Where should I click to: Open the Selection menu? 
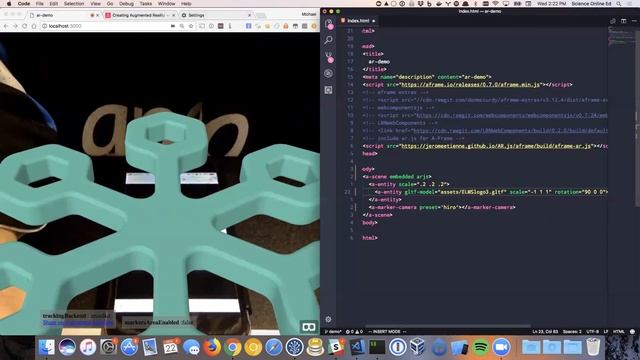(x=74, y=4)
